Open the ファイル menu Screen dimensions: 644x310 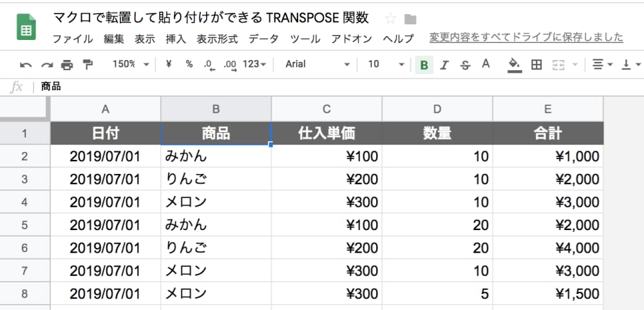tap(73, 39)
